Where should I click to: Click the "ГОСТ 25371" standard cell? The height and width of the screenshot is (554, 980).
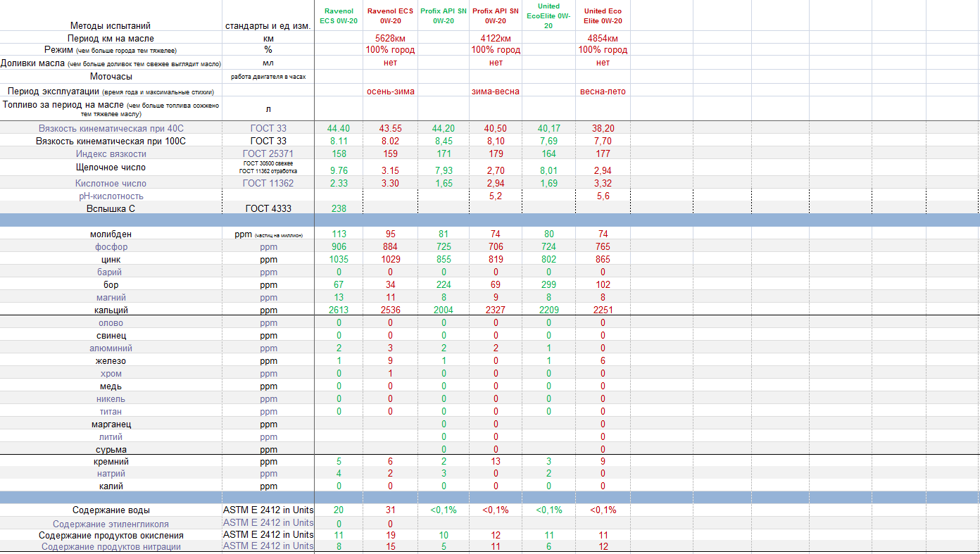pyautogui.click(x=268, y=153)
